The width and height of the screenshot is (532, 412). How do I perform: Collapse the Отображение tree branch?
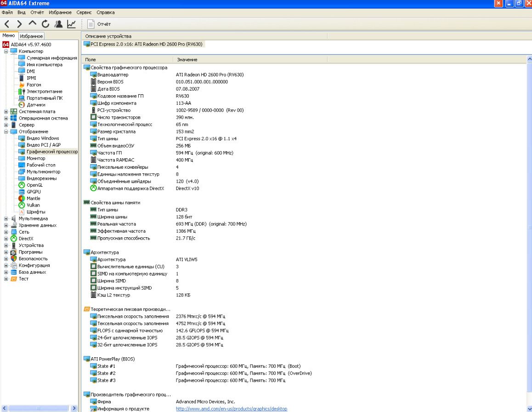coord(6,132)
